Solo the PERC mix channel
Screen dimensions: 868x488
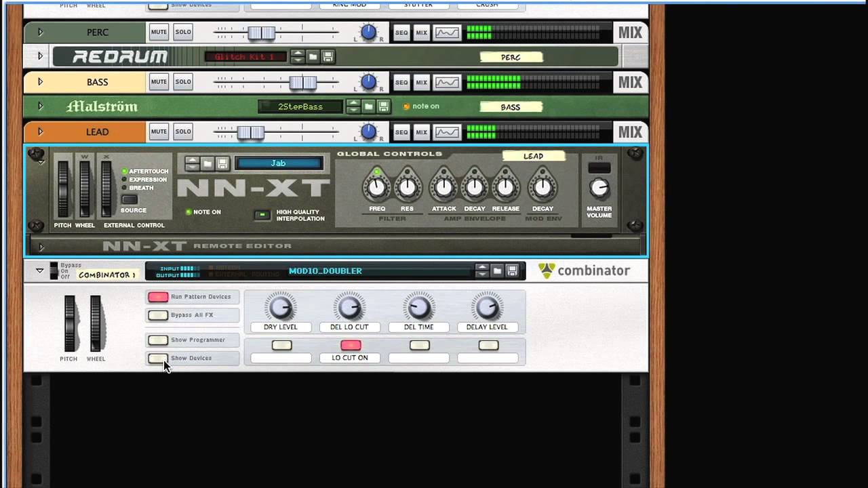tap(183, 32)
